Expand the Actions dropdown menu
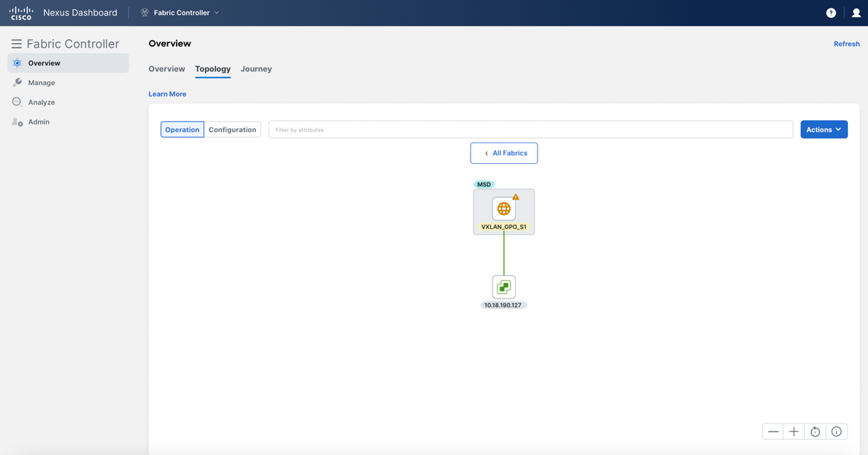The image size is (868, 455). tap(824, 129)
